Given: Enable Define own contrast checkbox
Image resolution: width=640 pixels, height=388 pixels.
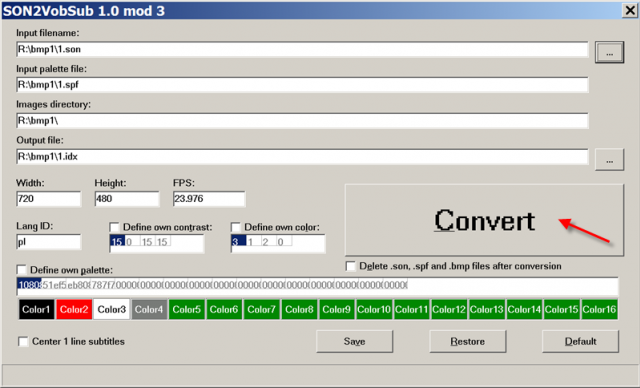Looking at the screenshot, I should point(114,227).
